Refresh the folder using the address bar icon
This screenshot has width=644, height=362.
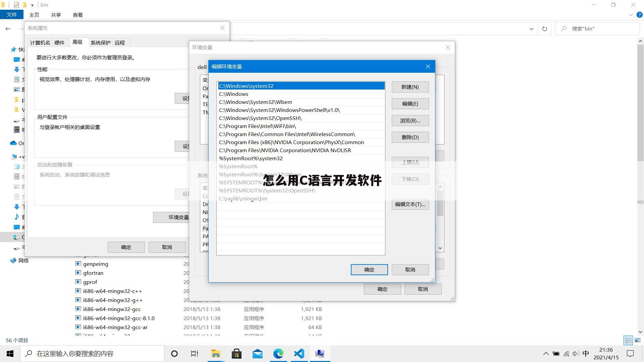point(544,28)
